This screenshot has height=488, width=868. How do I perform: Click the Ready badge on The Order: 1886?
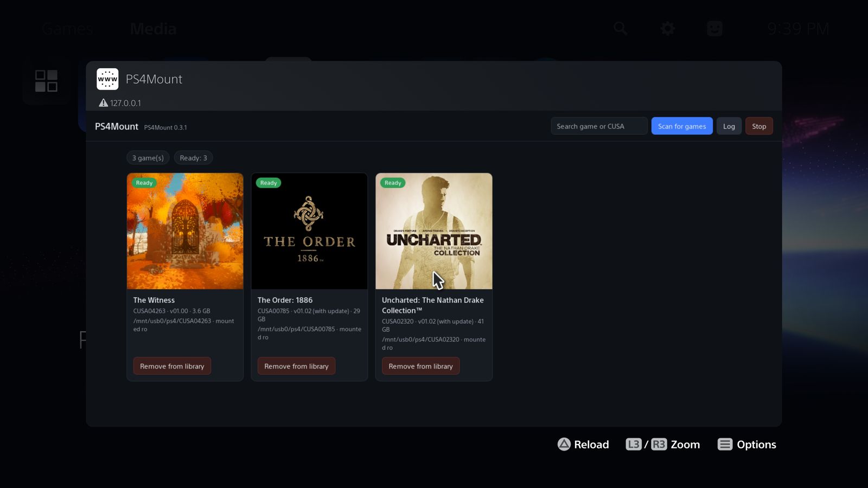(x=269, y=183)
